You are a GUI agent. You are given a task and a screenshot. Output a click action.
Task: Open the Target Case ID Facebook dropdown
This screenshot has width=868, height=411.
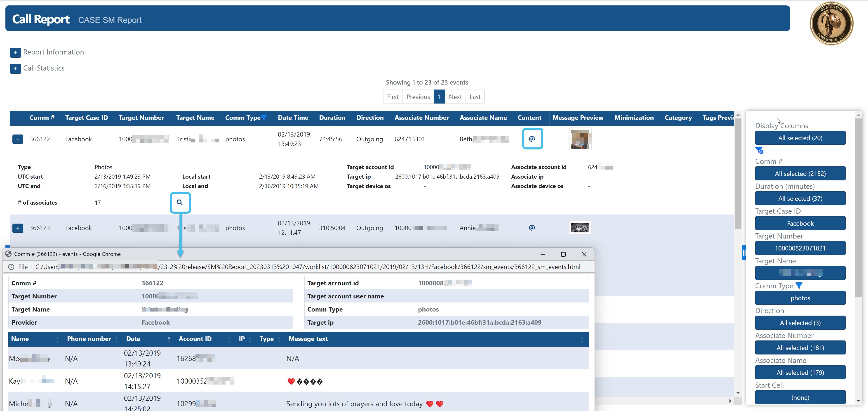tap(800, 223)
